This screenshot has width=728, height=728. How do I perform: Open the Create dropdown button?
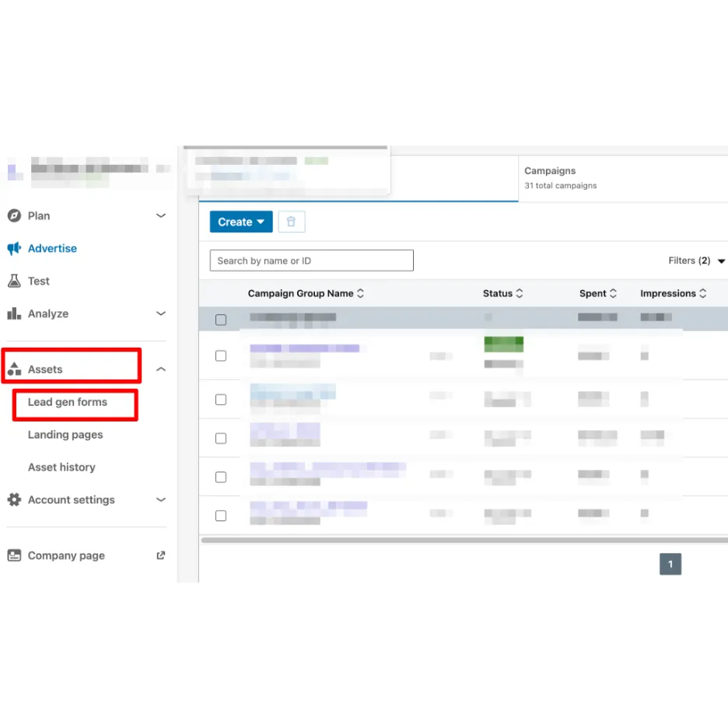(x=241, y=222)
